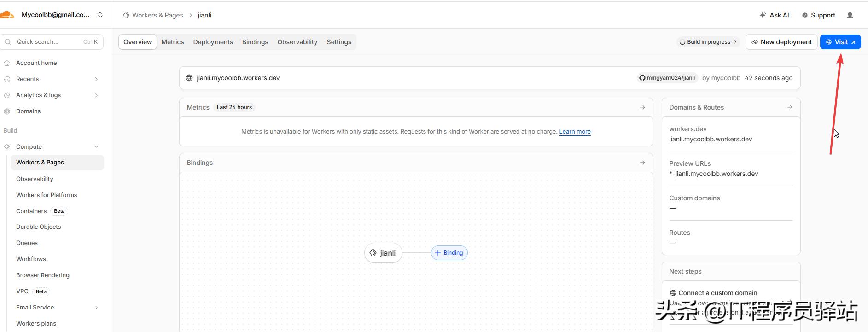Expand the Email Service submenu
The height and width of the screenshot is (332, 868).
coord(96,308)
